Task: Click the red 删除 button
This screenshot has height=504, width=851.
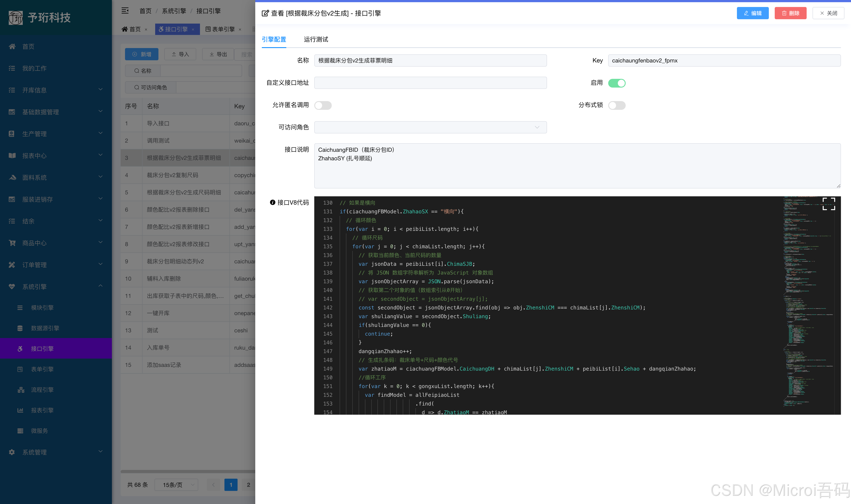Action: pyautogui.click(x=790, y=13)
